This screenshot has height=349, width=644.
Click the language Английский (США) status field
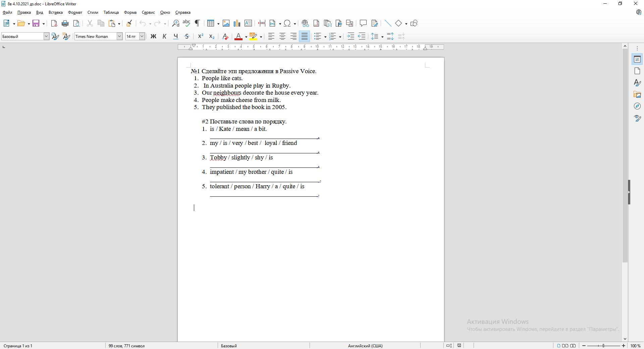(365, 346)
